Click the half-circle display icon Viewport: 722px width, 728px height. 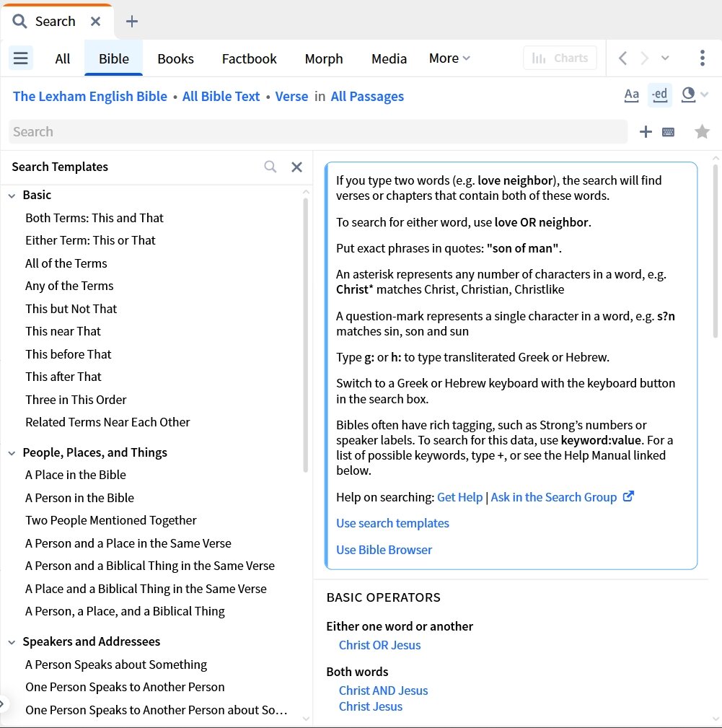coord(688,95)
